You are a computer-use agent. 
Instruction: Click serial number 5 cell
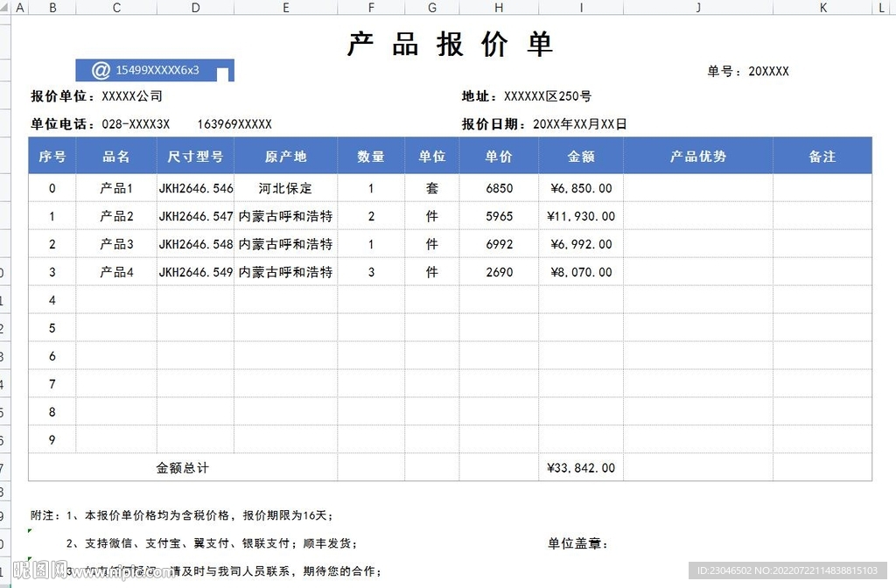pos(52,328)
